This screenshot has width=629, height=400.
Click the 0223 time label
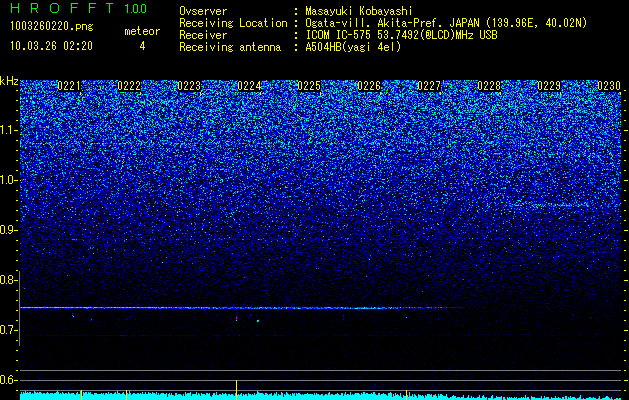coord(189,86)
